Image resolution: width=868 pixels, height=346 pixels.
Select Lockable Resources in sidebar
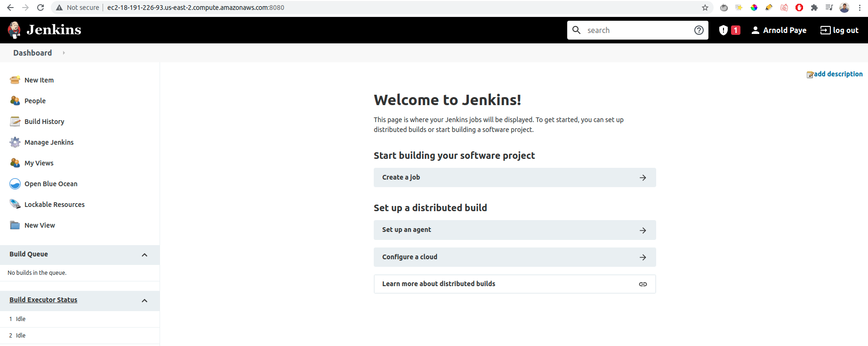55,205
